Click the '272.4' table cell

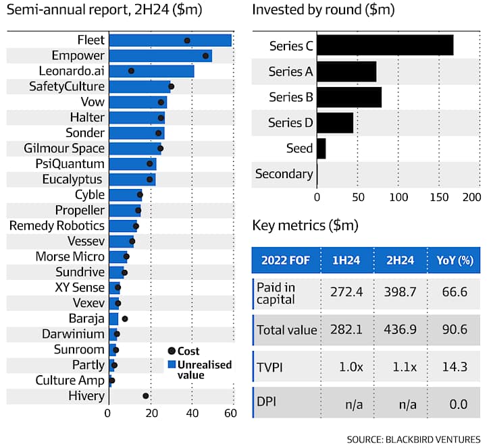point(346,292)
